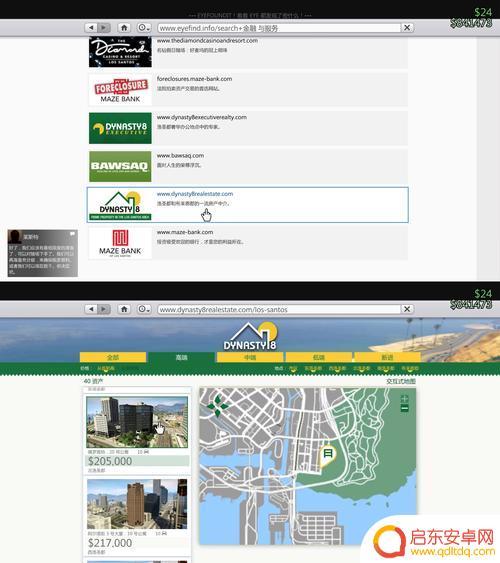Open the www.dynasty8executiverealty.com link

(201, 117)
